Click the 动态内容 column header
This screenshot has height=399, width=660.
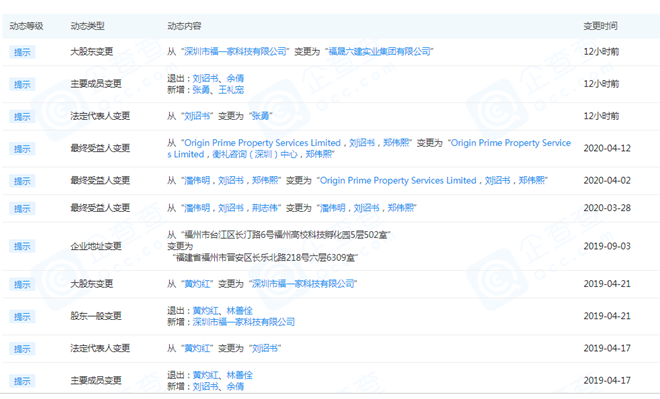184,26
